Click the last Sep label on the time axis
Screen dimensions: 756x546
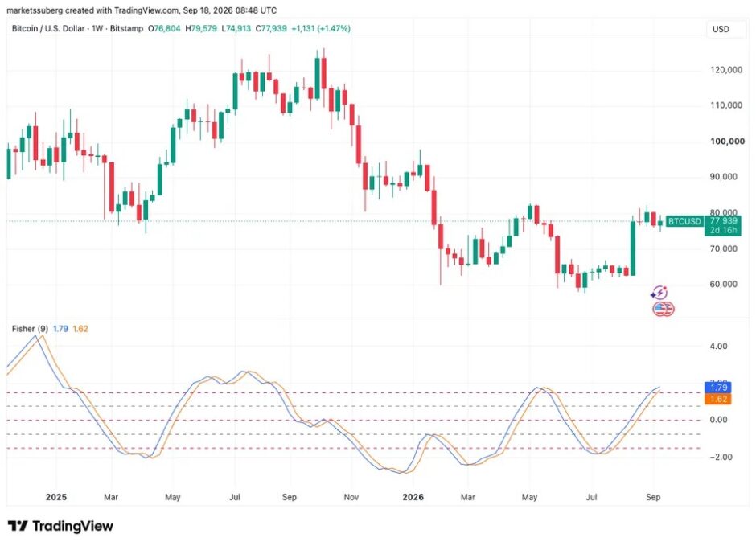click(653, 497)
